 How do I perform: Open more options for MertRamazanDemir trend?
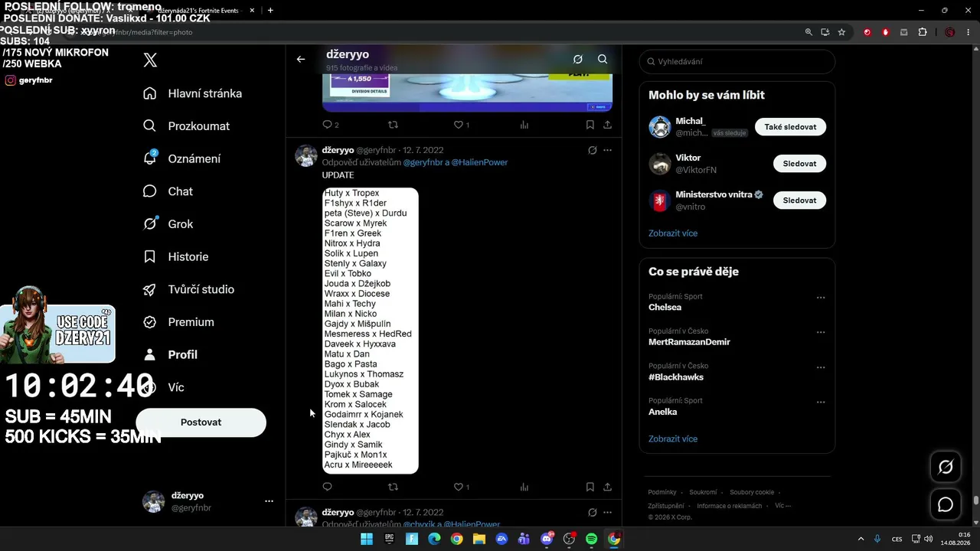coord(821,333)
